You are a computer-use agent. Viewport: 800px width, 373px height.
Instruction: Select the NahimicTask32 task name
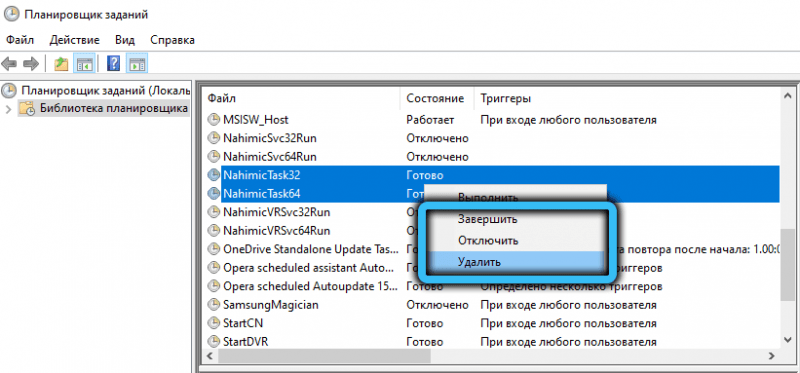tap(262, 175)
